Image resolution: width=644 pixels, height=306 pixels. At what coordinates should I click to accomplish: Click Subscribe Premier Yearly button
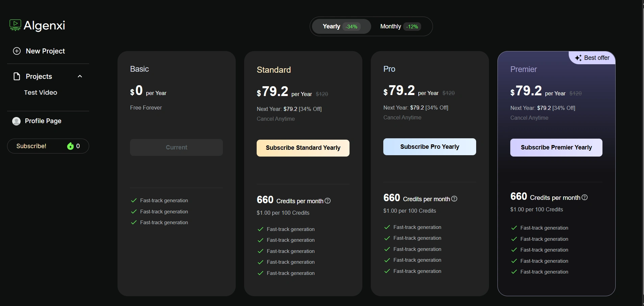coord(556,147)
